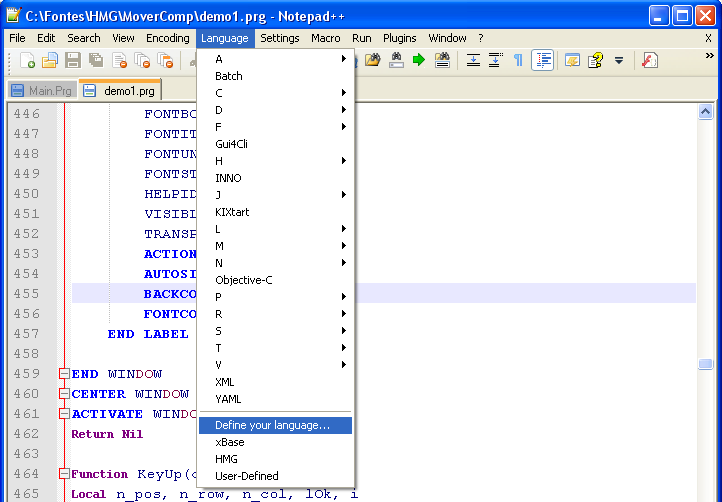Click the toolbar overflow chevron
The width and height of the screenshot is (722, 502).
coord(709,57)
